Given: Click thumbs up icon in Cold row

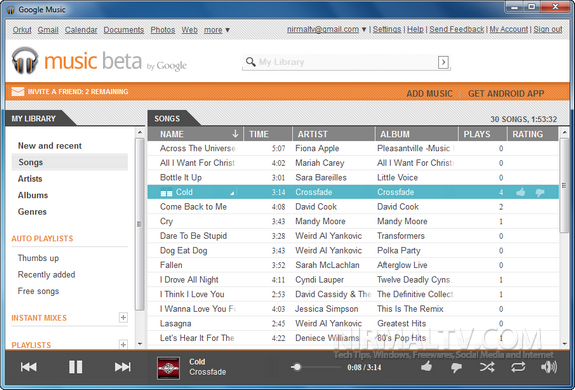Looking at the screenshot, I should pos(521,192).
